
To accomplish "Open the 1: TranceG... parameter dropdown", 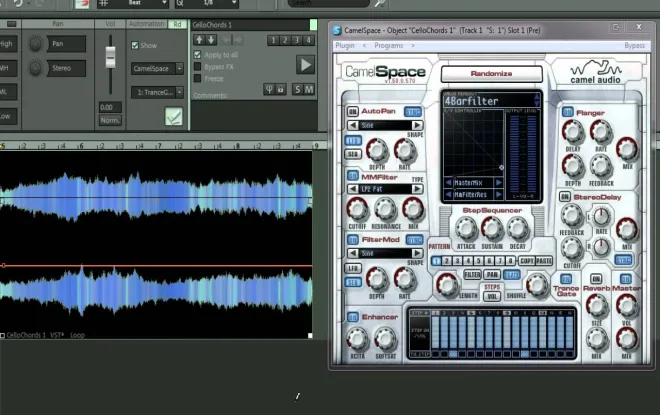I will click(157, 92).
